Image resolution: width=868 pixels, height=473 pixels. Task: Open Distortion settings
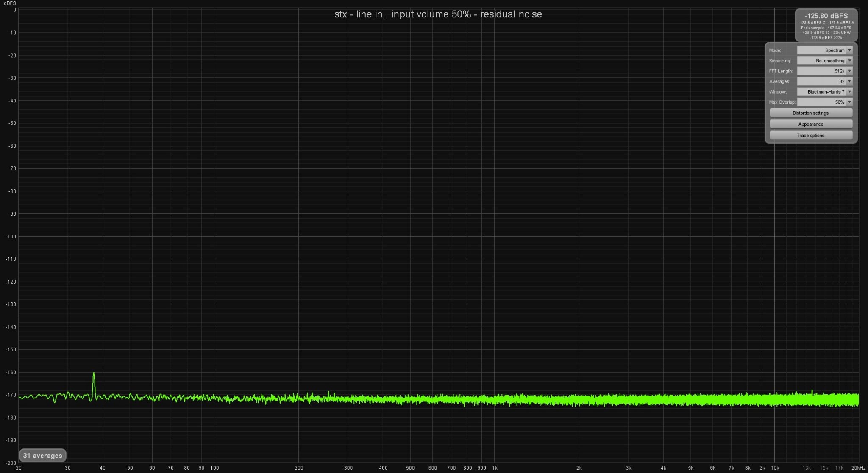click(x=811, y=113)
